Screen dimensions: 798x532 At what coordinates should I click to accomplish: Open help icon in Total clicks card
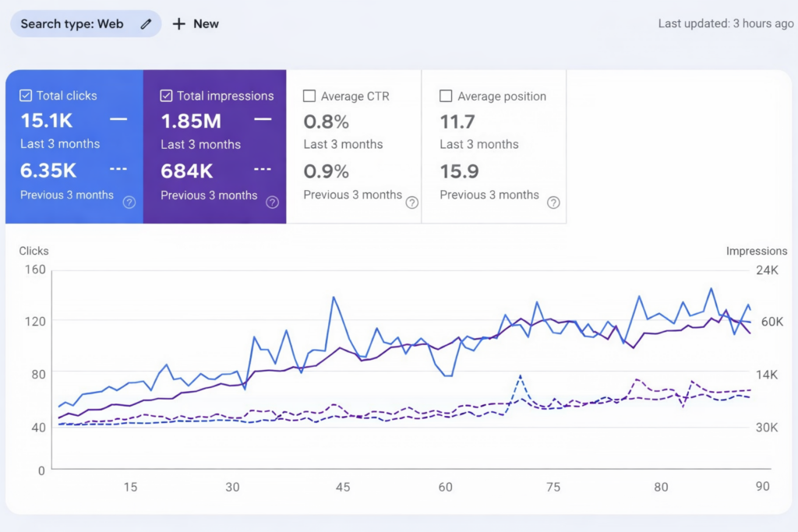(129, 203)
